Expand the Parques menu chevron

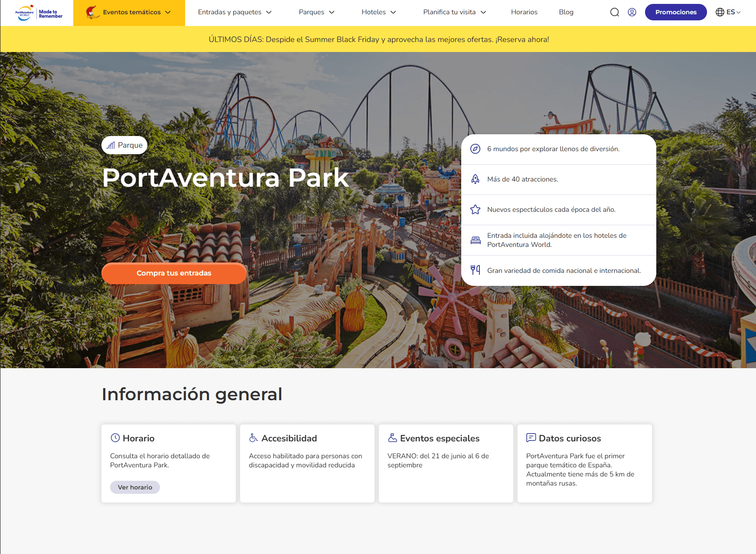332,12
